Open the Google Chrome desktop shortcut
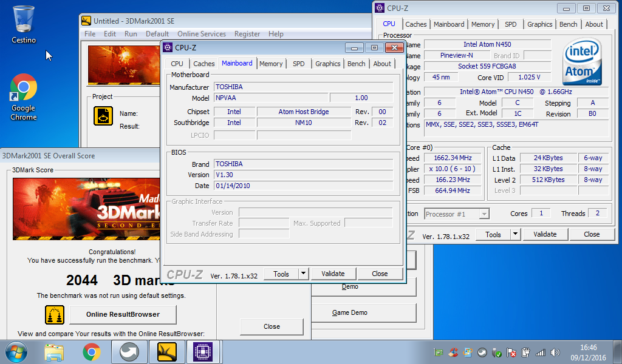622x364 pixels. click(x=24, y=97)
